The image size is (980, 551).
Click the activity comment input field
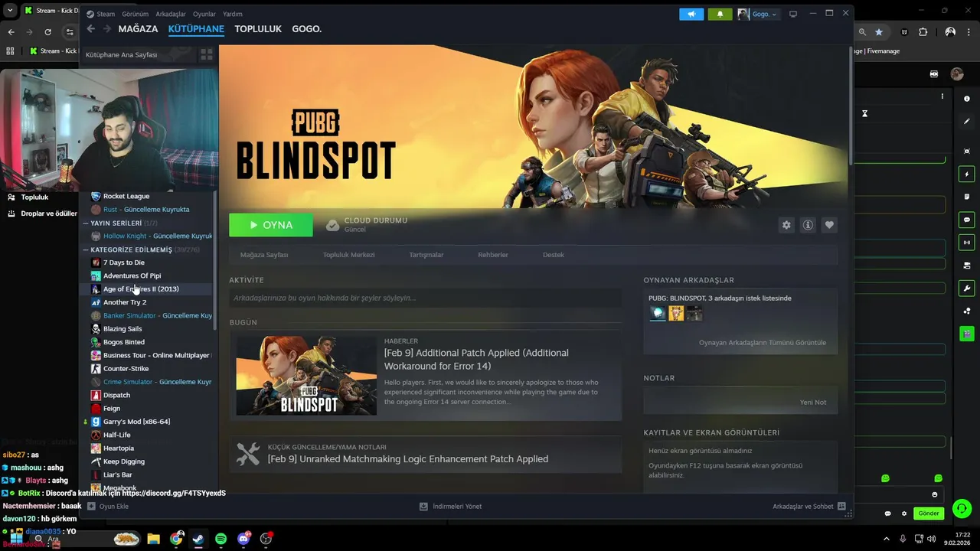(x=425, y=298)
